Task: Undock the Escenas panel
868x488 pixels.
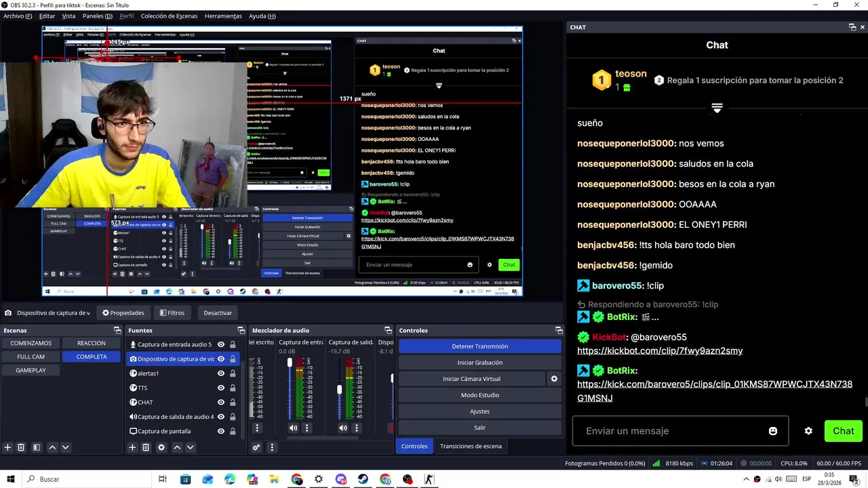Action: (x=117, y=331)
